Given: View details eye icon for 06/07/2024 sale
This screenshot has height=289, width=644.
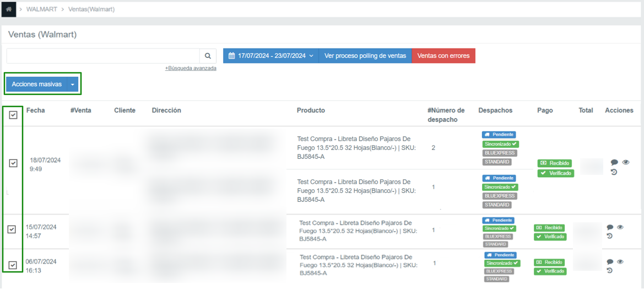Looking at the screenshot, I should tap(620, 261).
